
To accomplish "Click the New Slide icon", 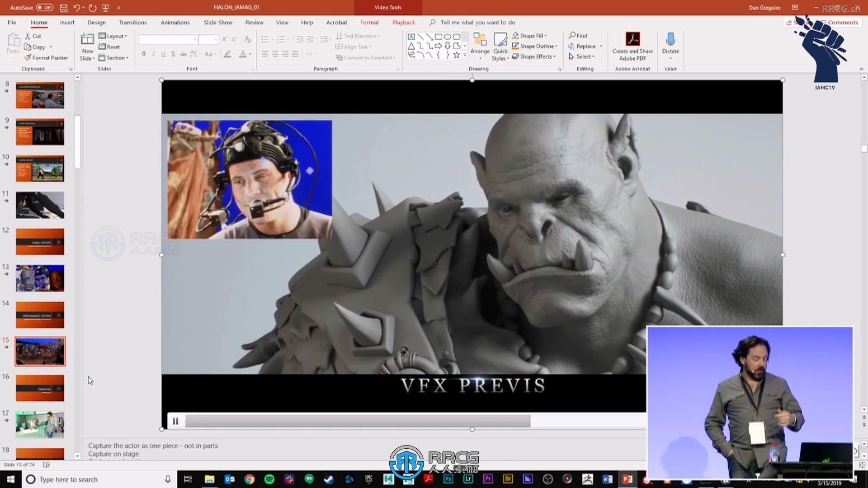I will (87, 39).
